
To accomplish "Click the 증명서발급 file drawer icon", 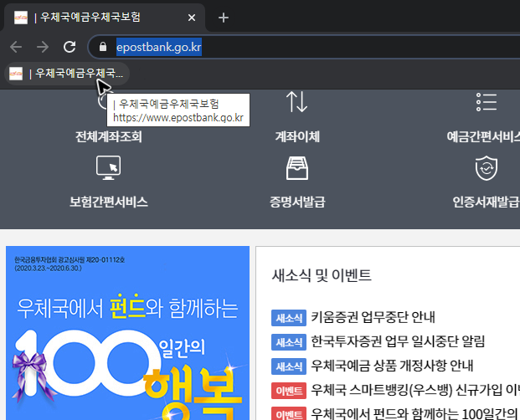I will pos(297,168).
